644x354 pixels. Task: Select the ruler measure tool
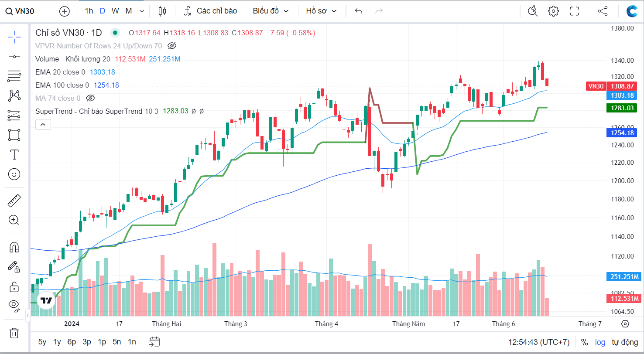pos(14,201)
